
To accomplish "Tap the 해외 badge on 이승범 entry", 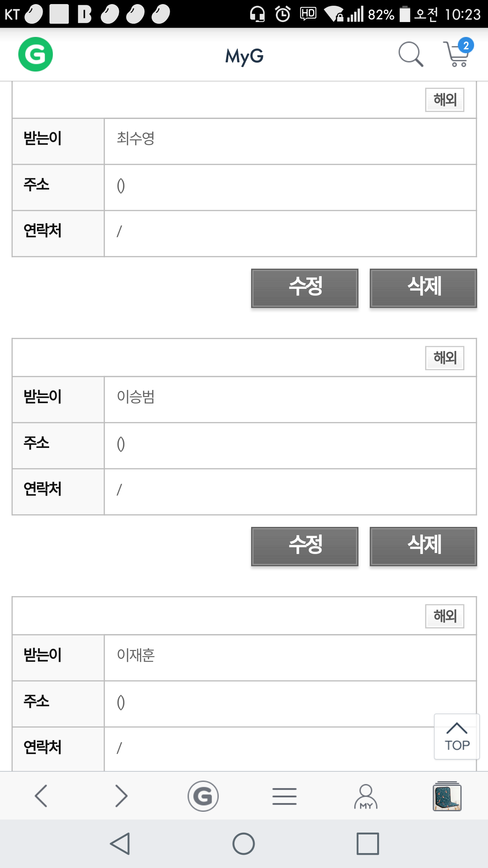I will [444, 358].
